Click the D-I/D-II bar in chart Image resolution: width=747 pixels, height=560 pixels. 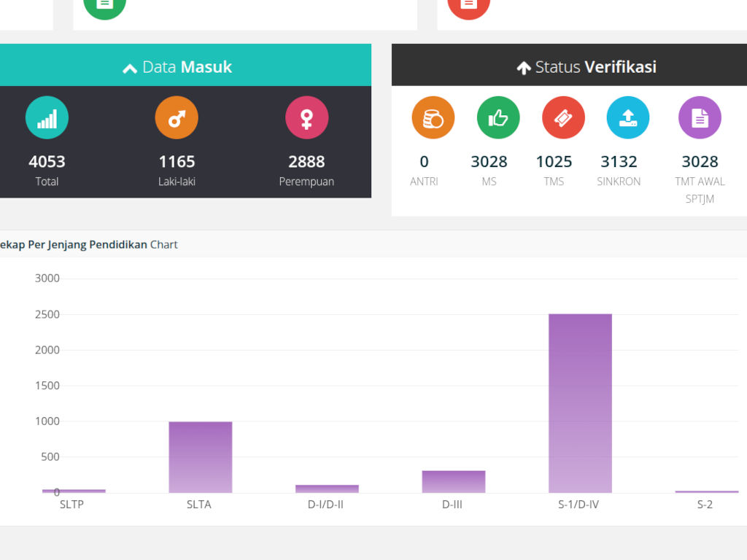coord(327,489)
